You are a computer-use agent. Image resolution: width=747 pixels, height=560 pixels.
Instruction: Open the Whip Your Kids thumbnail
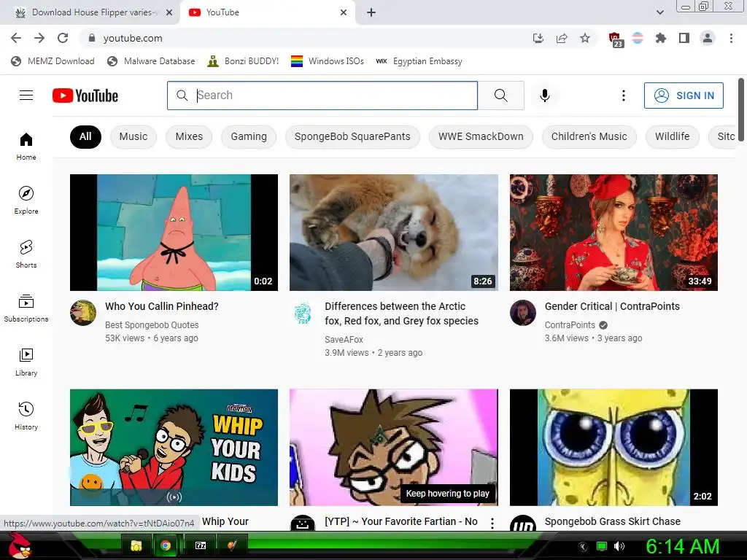click(174, 447)
